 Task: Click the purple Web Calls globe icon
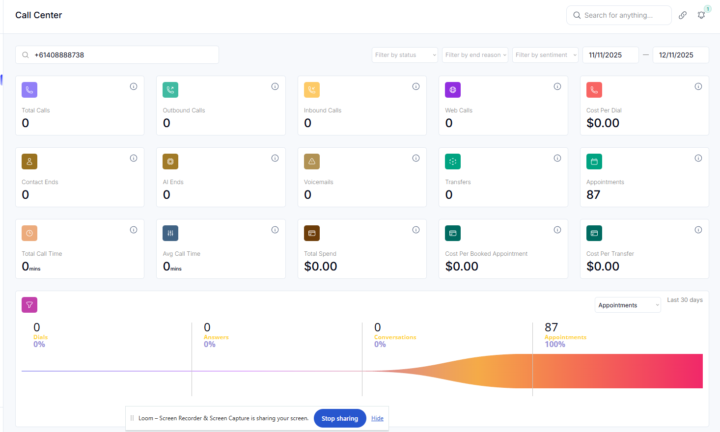tap(453, 90)
